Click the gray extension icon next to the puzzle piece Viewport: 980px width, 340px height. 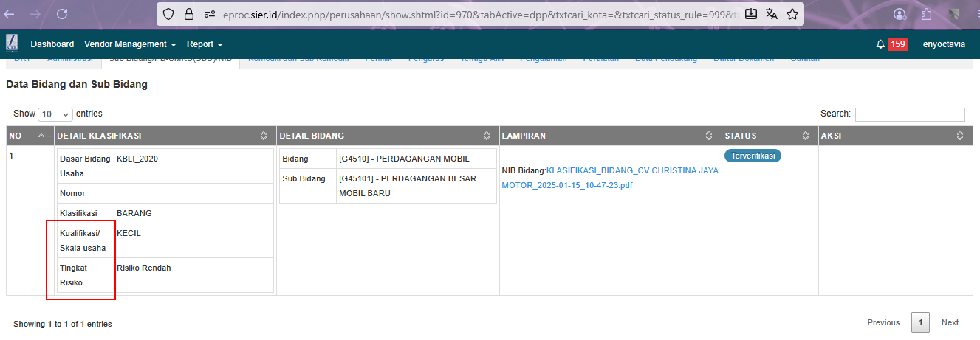pyautogui.click(x=954, y=14)
